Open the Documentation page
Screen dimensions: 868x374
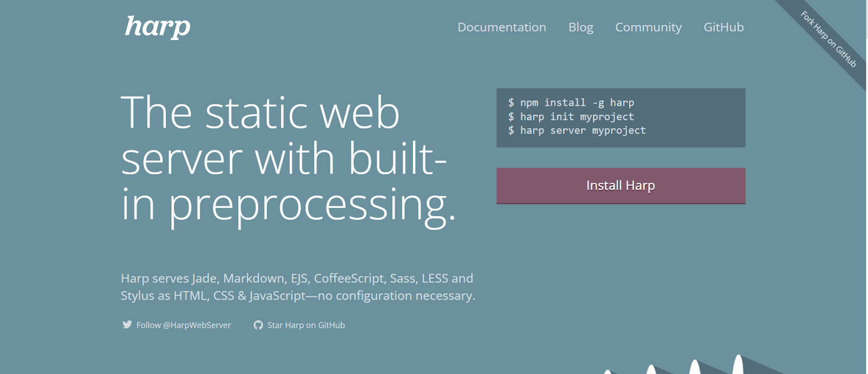[502, 27]
